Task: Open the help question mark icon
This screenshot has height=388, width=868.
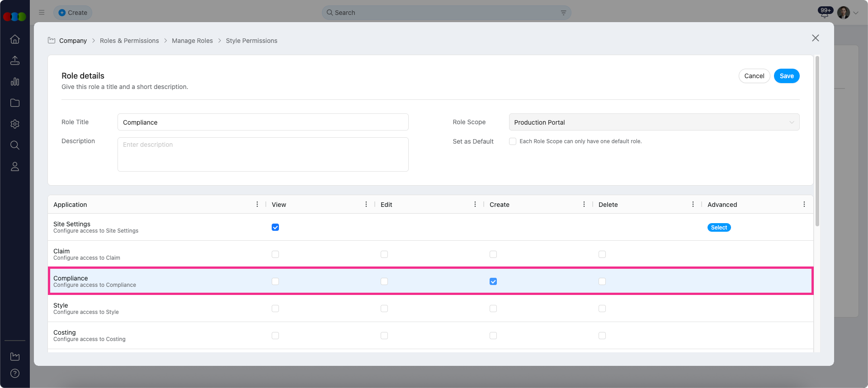Action: tap(15, 373)
